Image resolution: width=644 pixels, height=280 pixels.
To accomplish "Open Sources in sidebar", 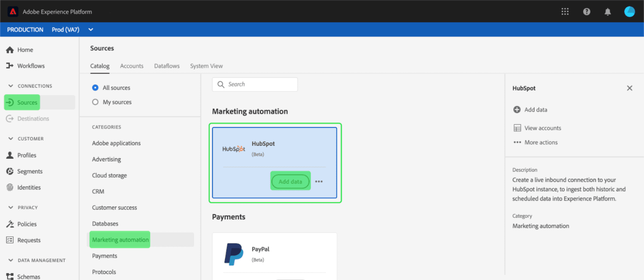I will click(27, 103).
